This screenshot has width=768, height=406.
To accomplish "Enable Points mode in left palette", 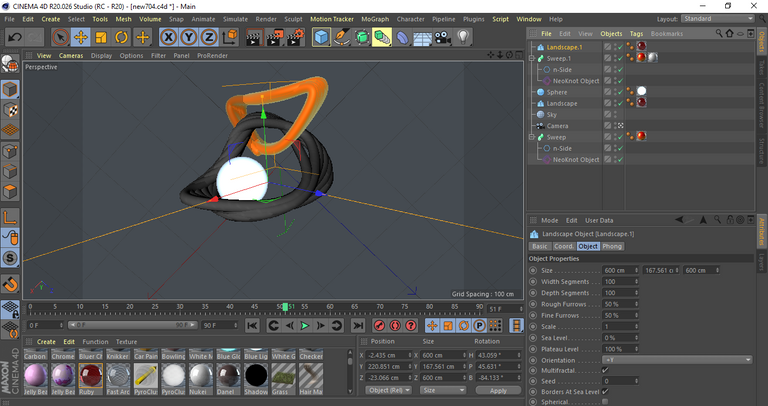I will (x=10, y=151).
